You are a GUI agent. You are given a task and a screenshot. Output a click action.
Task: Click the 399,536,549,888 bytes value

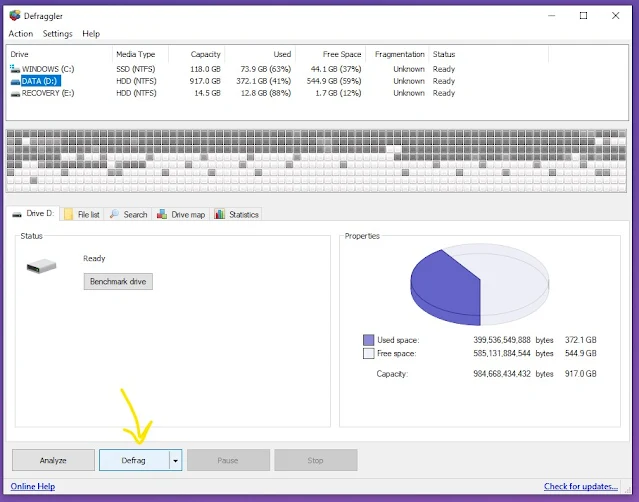(x=502, y=340)
